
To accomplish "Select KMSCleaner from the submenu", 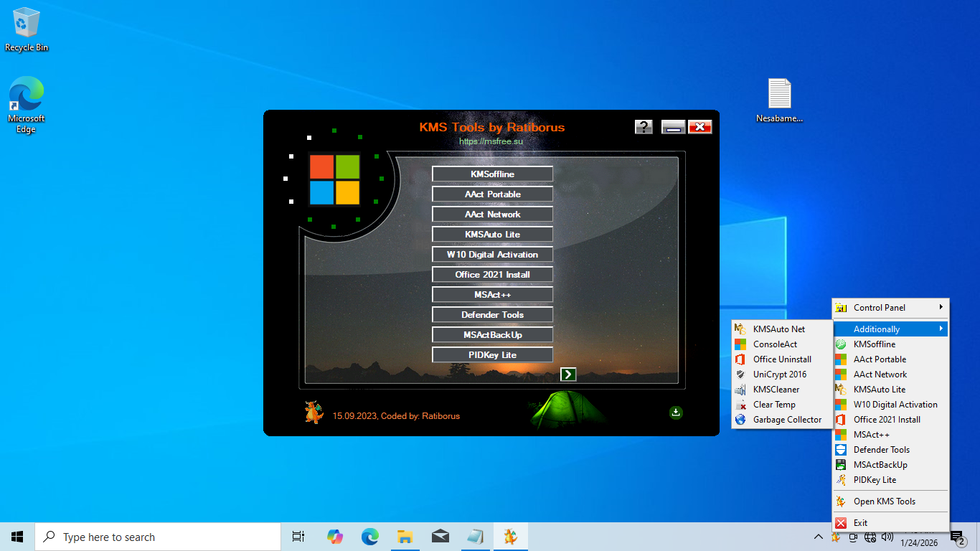I will coord(776,390).
